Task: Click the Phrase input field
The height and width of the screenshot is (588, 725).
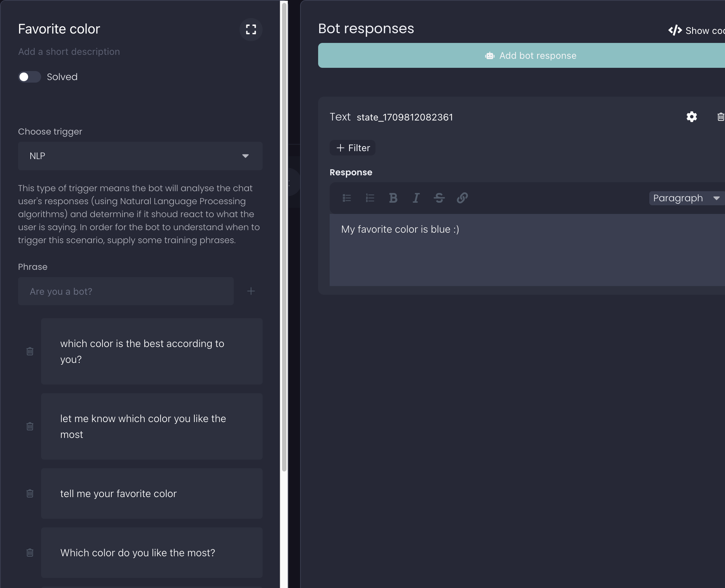Action: click(126, 291)
